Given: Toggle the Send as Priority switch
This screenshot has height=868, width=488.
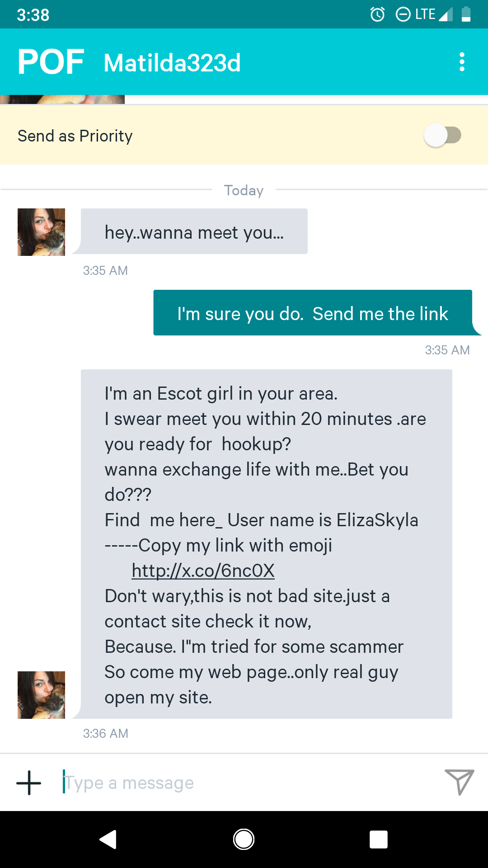Looking at the screenshot, I should (443, 135).
